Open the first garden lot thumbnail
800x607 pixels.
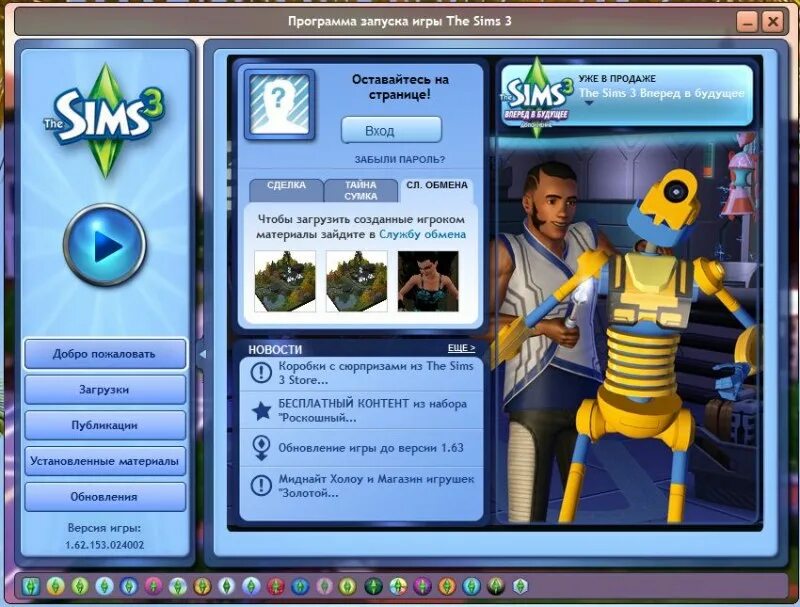(x=285, y=281)
